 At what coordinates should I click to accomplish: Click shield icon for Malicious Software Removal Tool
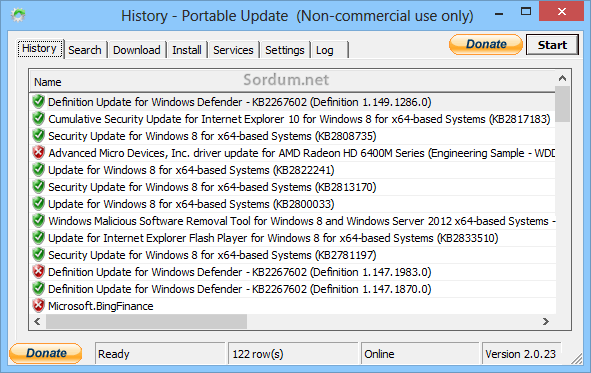point(38,221)
